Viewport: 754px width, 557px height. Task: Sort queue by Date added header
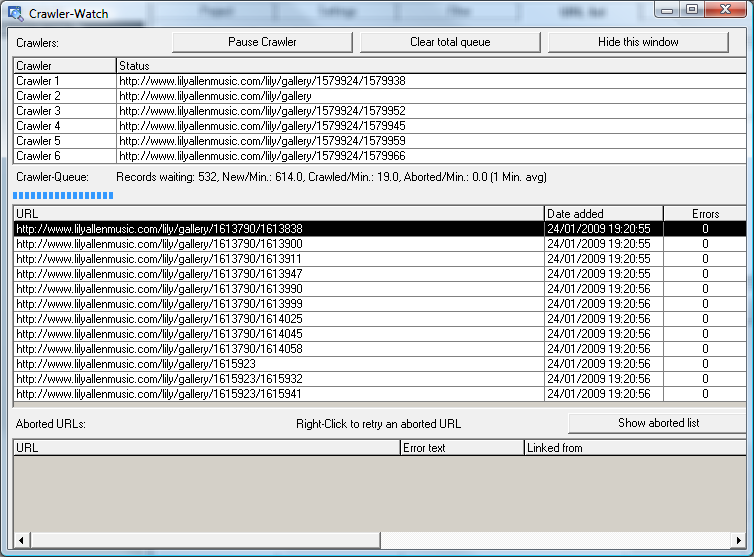604,214
